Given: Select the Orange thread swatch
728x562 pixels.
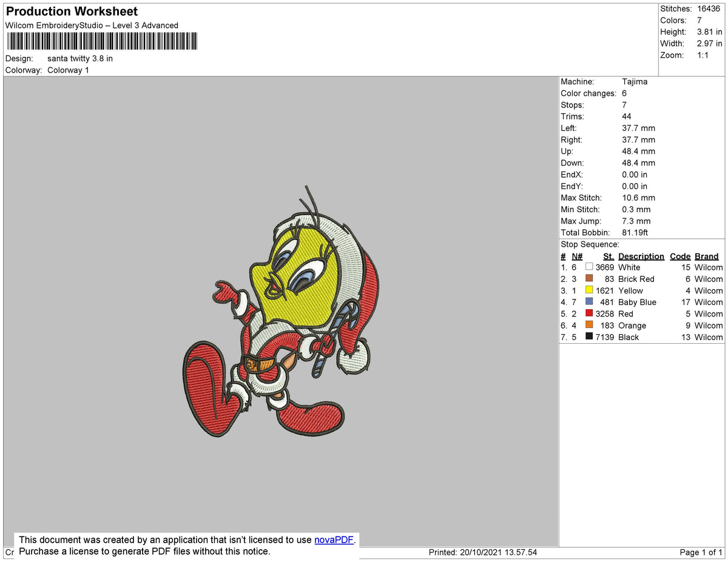Looking at the screenshot, I should coord(589,325).
